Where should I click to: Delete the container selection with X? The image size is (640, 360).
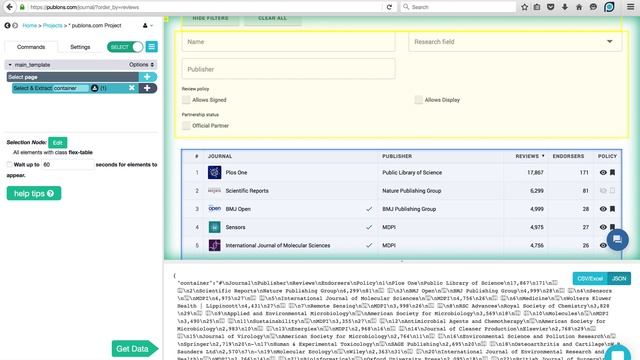point(131,88)
